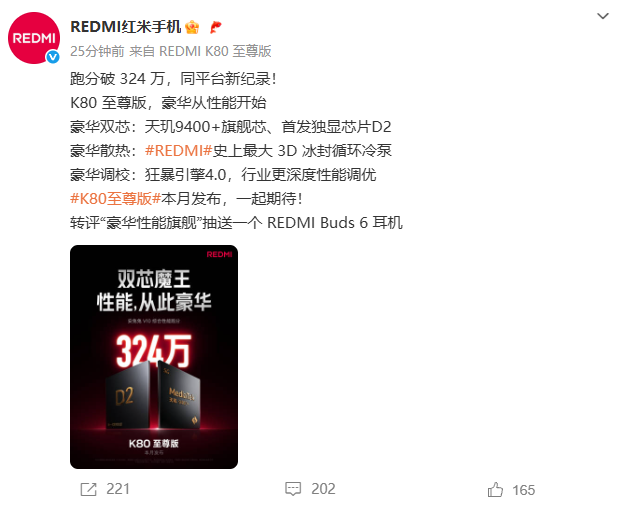Click the MediaTek chip graphic in poster
The height and width of the screenshot is (508, 623).
[180, 397]
